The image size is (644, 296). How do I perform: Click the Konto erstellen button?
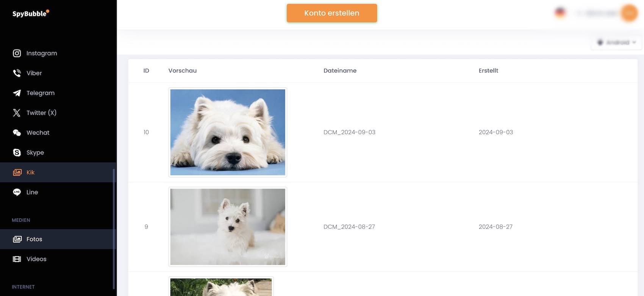pyautogui.click(x=332, y=13)
